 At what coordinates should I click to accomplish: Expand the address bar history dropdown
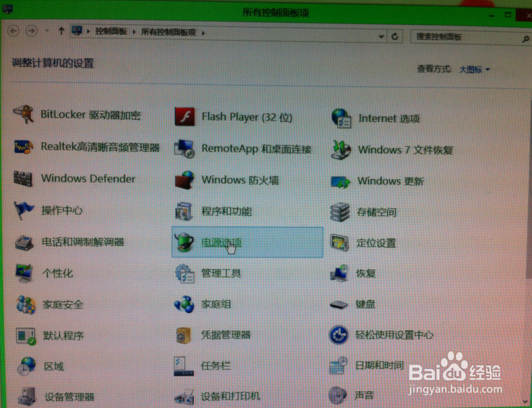click(x=381, y=37)
